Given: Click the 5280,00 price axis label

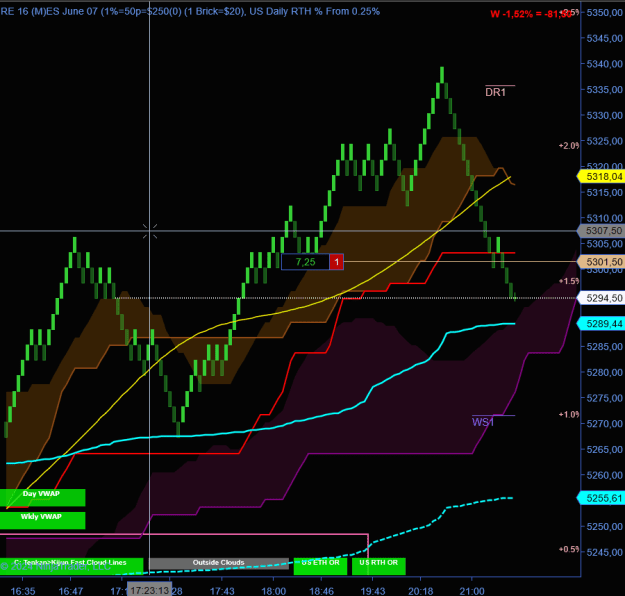Looking at the screenshot, I should (604, 372).
